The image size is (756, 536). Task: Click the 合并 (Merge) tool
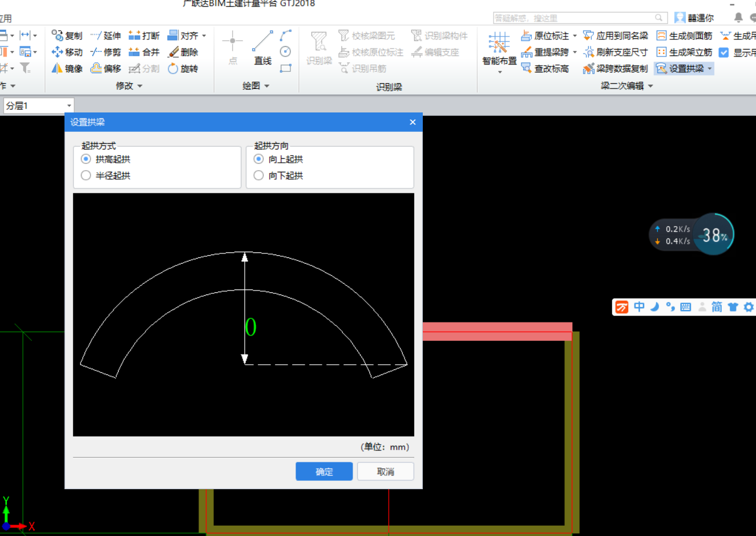pyautogui.click(x=144, y=52)
